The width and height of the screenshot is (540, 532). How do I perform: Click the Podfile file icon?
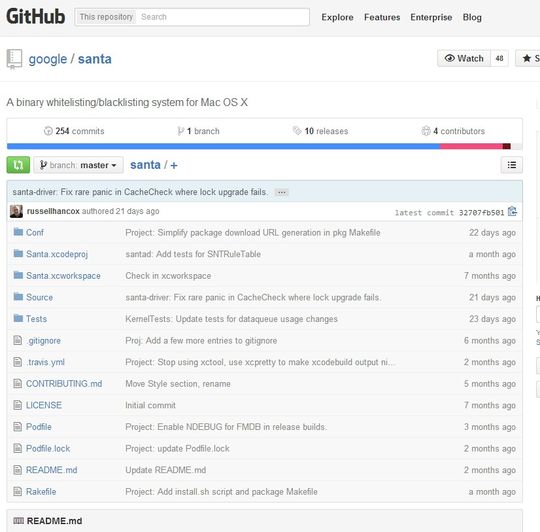(x=18, y=427)
